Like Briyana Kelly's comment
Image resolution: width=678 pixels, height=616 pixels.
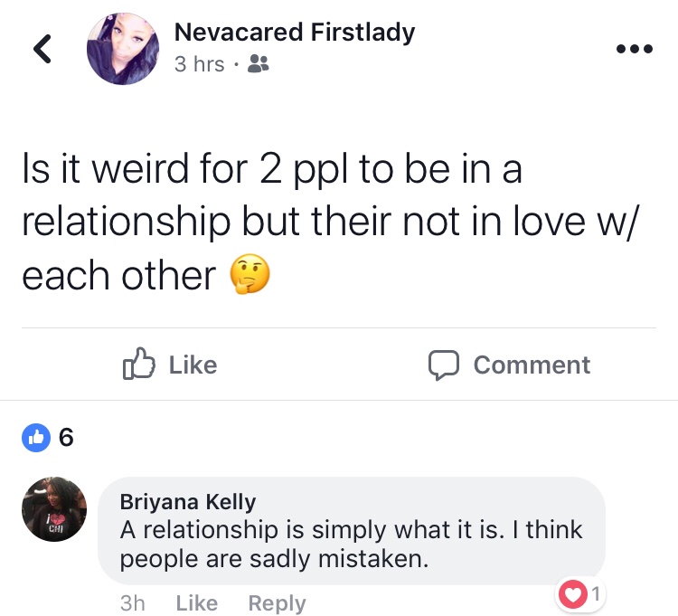pos(194,602)
